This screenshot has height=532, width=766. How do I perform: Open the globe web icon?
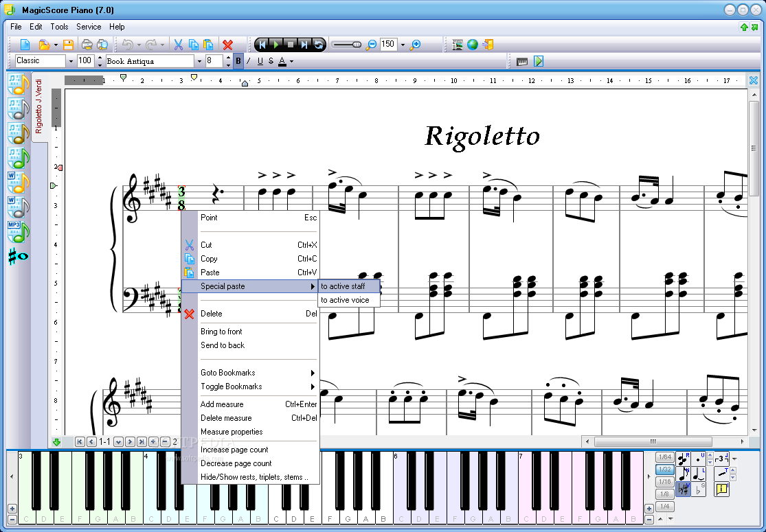(473, 45)
